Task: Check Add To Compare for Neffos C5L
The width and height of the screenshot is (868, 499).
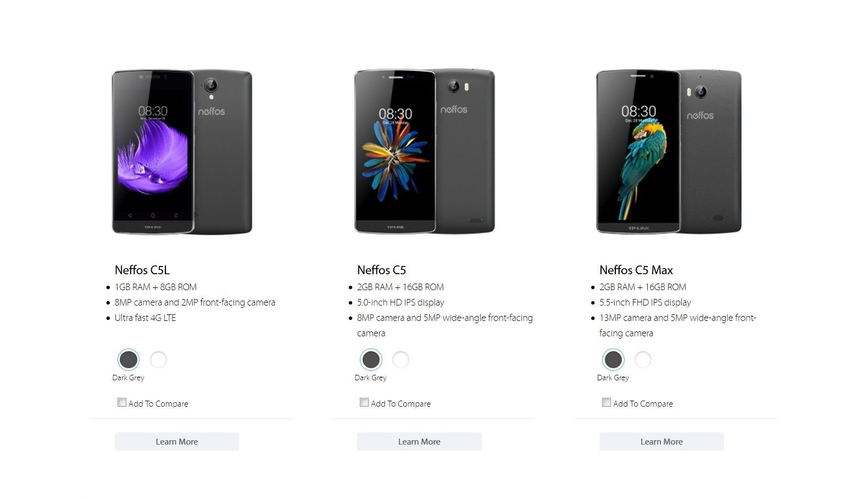Action: (122, 402)
